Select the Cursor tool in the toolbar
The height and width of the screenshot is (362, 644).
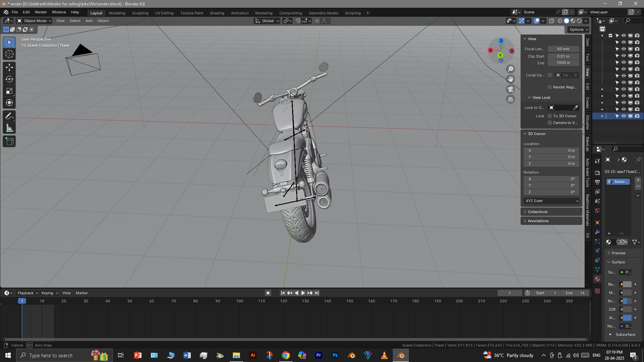click(9, 54)
